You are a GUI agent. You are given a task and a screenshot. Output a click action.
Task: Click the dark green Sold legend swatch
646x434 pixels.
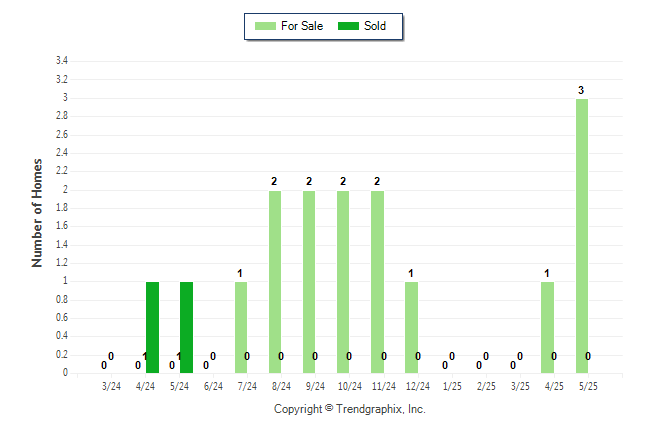point(348,26)
